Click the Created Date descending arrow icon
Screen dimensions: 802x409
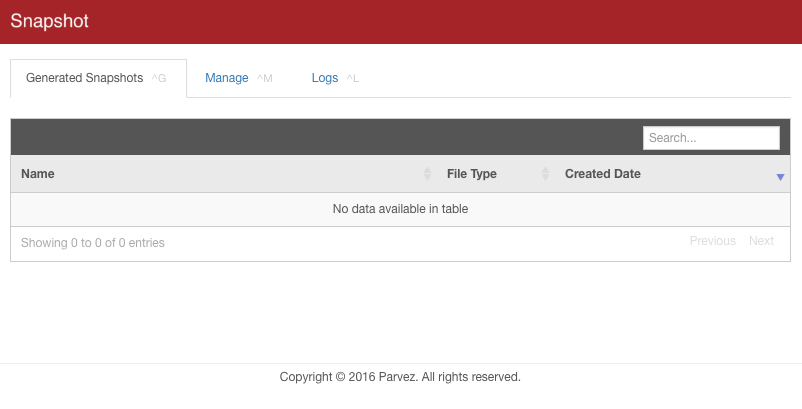pos(780,177)
